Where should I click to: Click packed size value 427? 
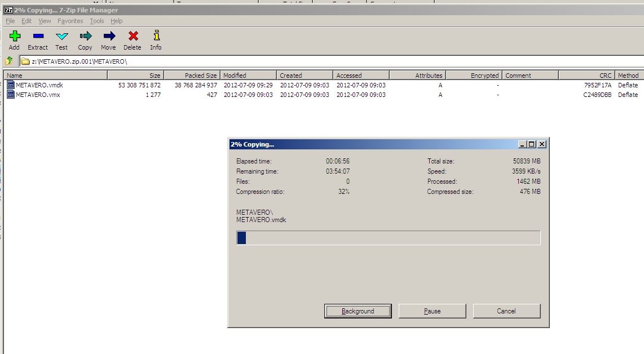(x=212, y=95)
